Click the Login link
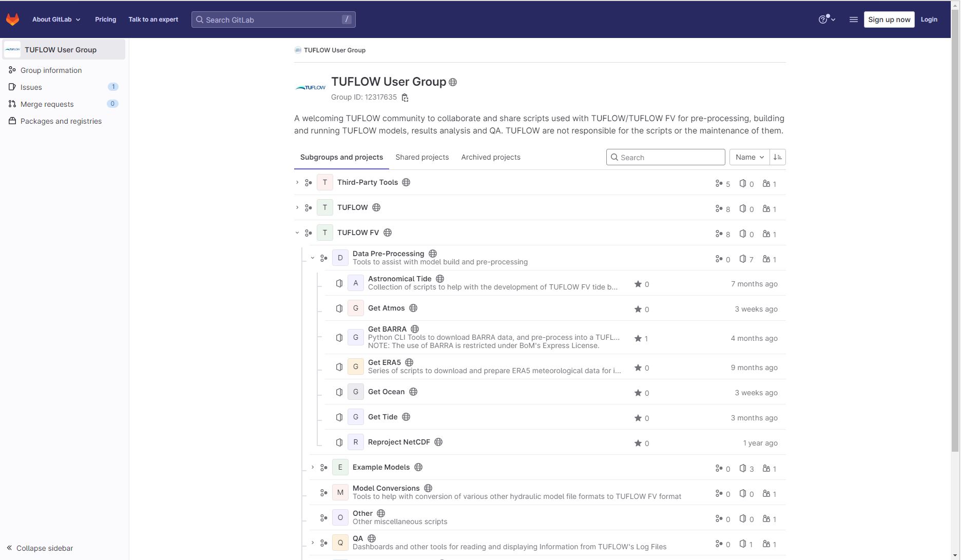Image resolution: width=961 pixels, height=560 pixels. [x=929, y=20]
